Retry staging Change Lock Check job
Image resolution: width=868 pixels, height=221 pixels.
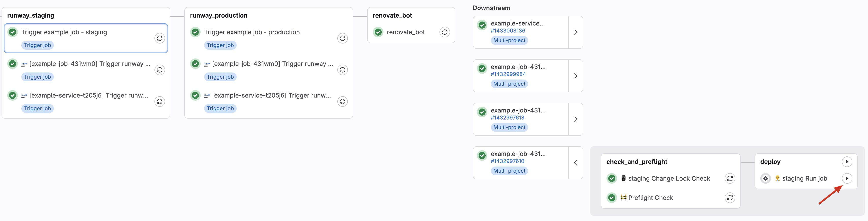click(x=730, y=179)
